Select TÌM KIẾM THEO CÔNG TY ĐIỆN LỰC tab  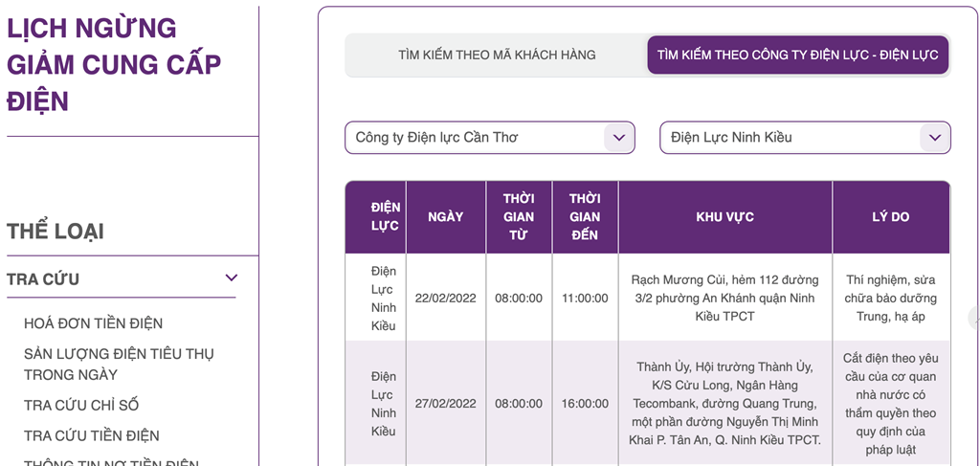797,55
